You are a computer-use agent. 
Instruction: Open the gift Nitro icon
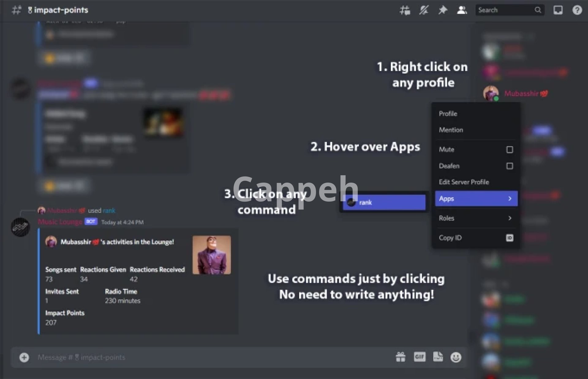[400, 357]
